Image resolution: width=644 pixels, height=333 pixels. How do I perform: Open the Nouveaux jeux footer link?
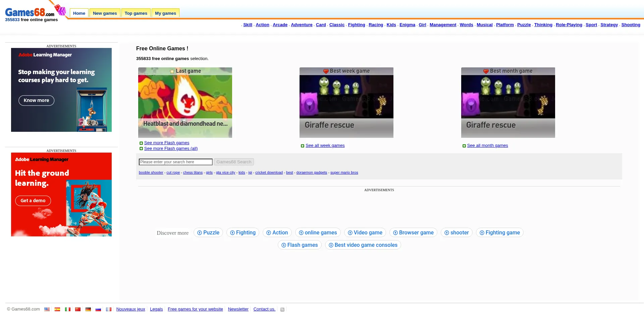[131, 309]
